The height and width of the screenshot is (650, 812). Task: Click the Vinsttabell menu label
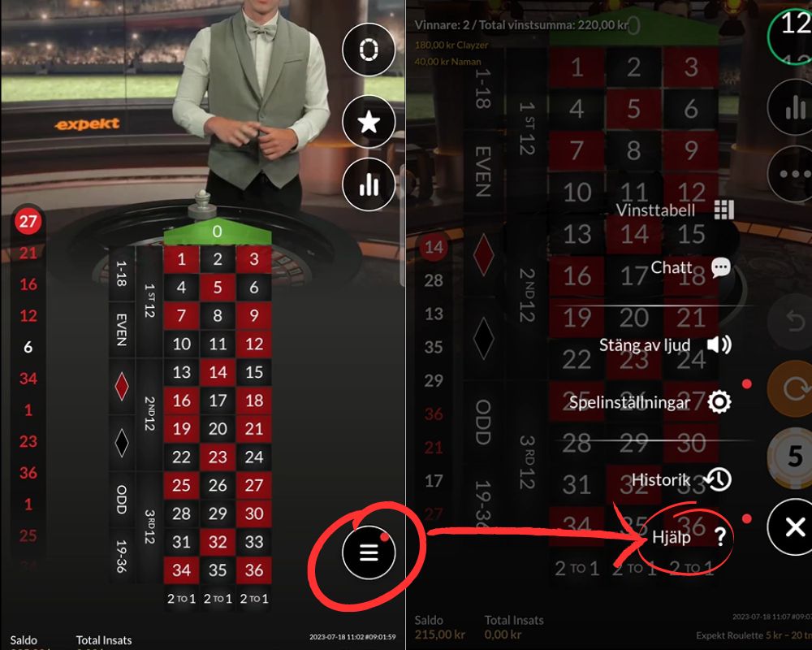[655, 210]
